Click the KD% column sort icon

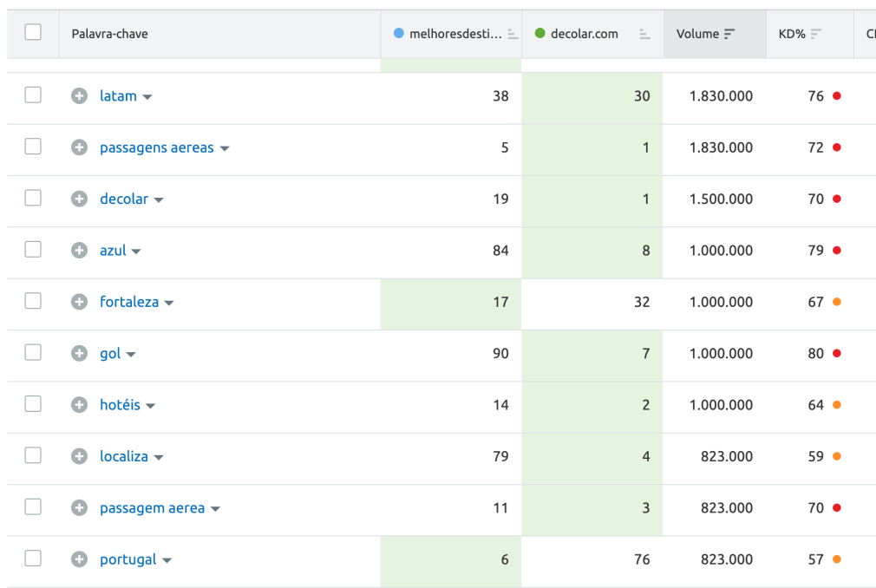tap(816, 35)
